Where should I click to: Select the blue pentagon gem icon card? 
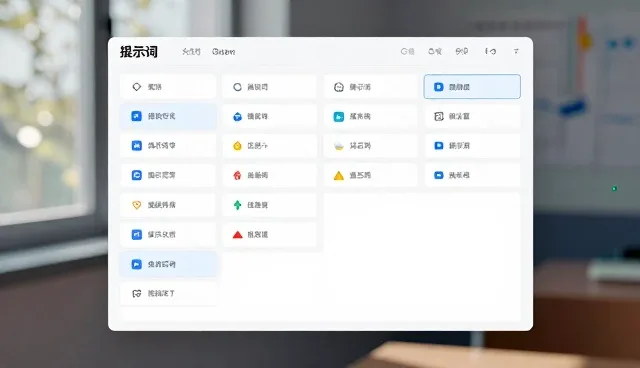269,116
